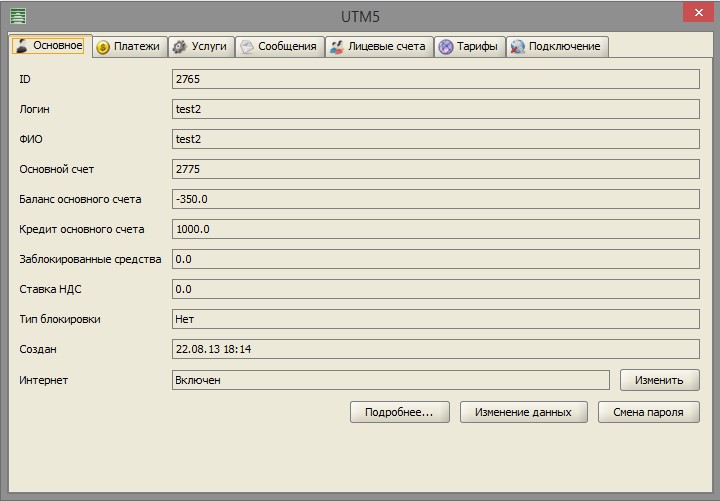
Task: Click the people icon on Лицевые счета tab
Action: coord(337,47)
